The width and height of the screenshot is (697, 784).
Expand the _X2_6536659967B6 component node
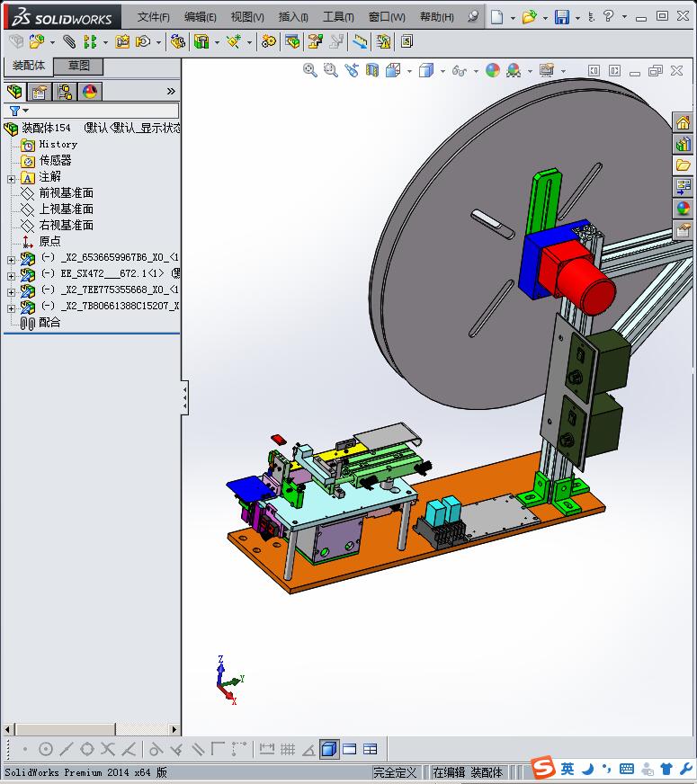11,260
